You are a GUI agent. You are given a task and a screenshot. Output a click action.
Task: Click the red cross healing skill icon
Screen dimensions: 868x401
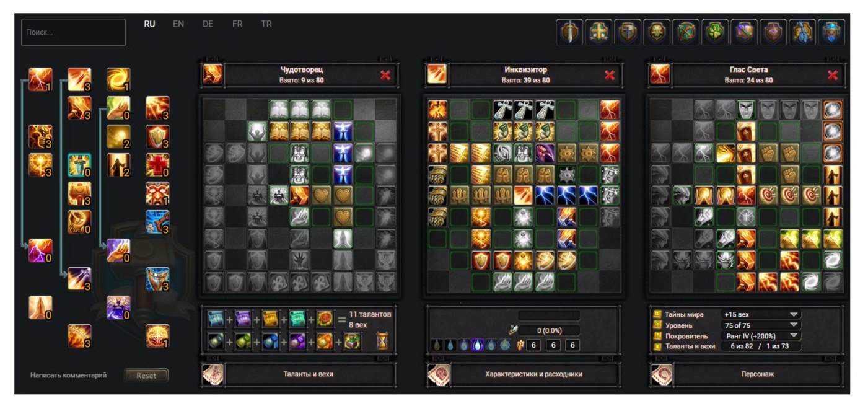tap(157, 165)
